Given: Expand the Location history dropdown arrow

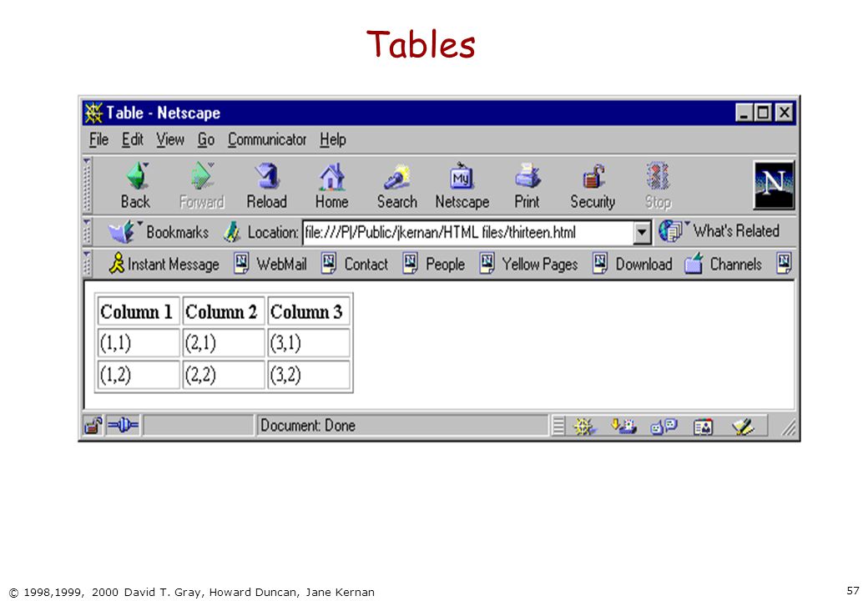Looking at the screenshot, I should click(642, 232).
